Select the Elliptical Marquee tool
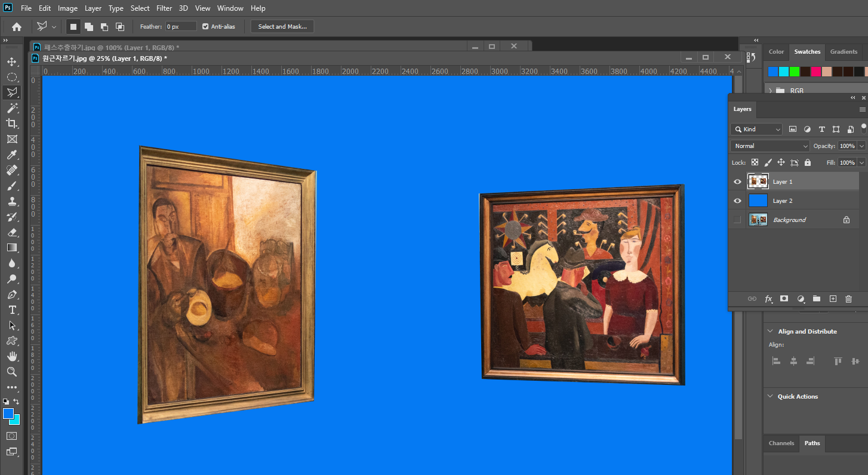The height and width of the screenshot is (475, 868). coord(11,77)
